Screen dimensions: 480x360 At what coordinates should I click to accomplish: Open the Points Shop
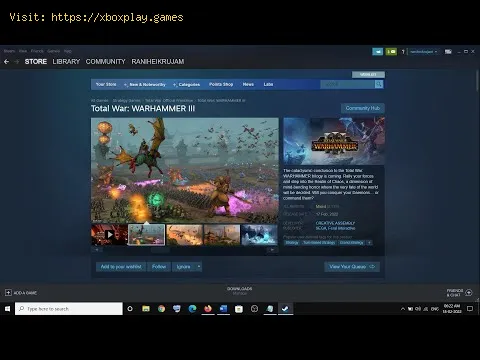[221, 84]
